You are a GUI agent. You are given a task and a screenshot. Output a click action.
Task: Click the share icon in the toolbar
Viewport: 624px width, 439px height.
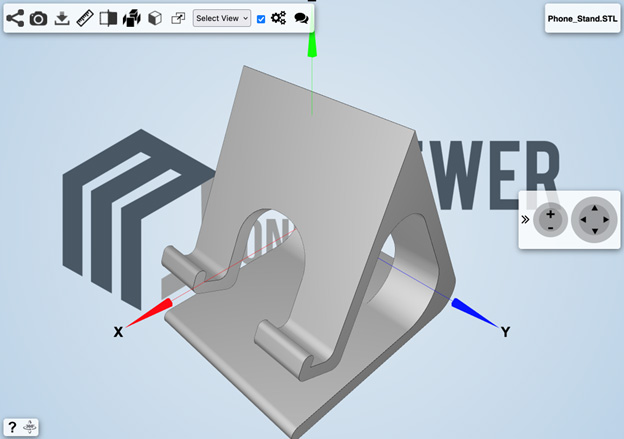tap(15, 18)
